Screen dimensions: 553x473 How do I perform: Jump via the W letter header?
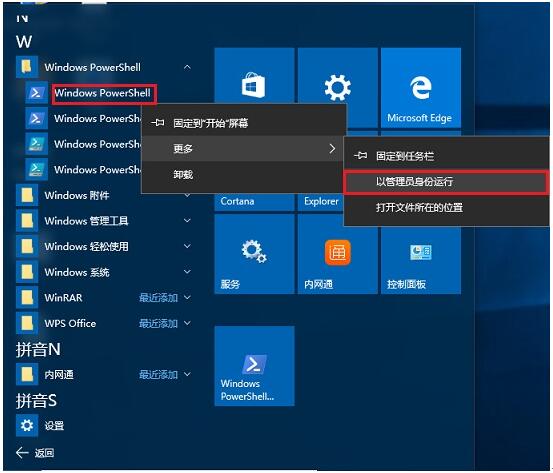coord(24,42)
